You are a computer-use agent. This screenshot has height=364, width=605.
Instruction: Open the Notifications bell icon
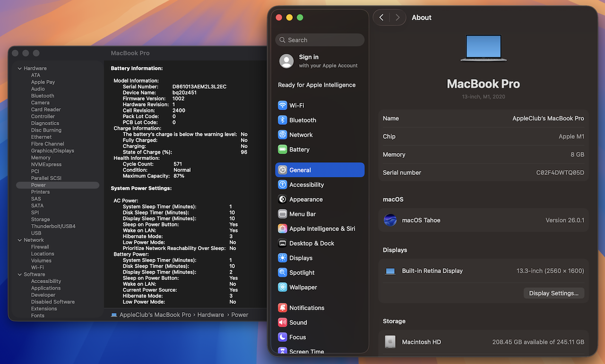click(x=282, y=308)
